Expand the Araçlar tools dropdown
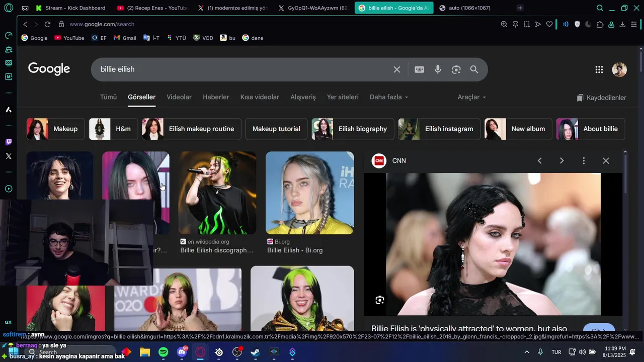Viewport: 644px width, 362px height. [471, 97]
